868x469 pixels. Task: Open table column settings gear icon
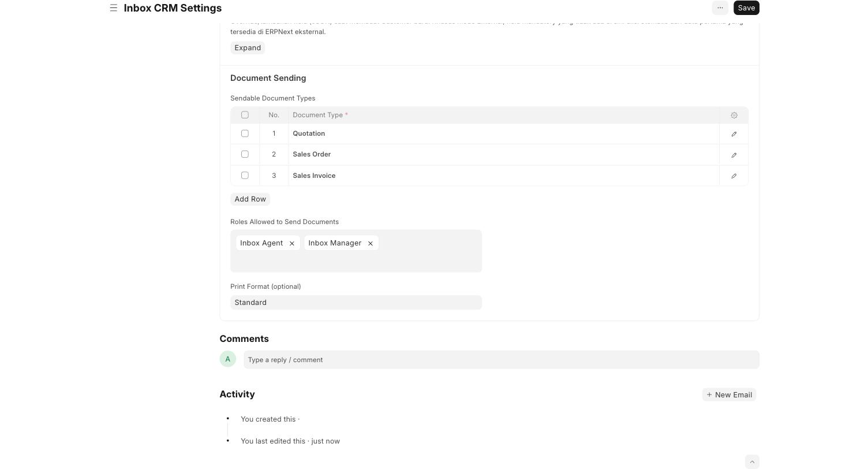tap(734, 116)
